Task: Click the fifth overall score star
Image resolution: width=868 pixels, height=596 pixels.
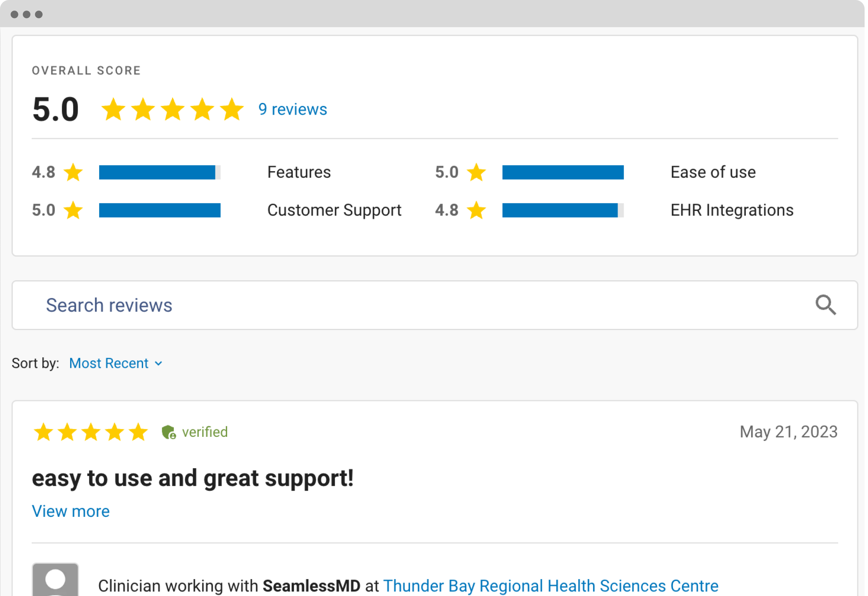Action: click(x=232, y=109)
